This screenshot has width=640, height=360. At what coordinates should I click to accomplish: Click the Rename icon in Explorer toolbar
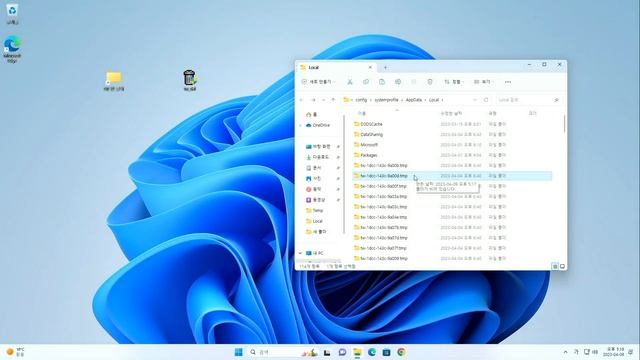[398, 82]
